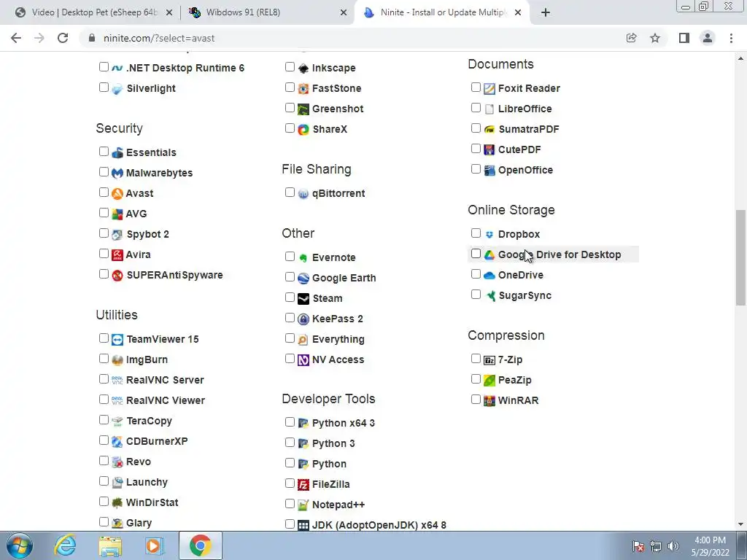747x560 pixels.
Task: Click the scrollbar down arrow
Action: (x=740, y=525)
